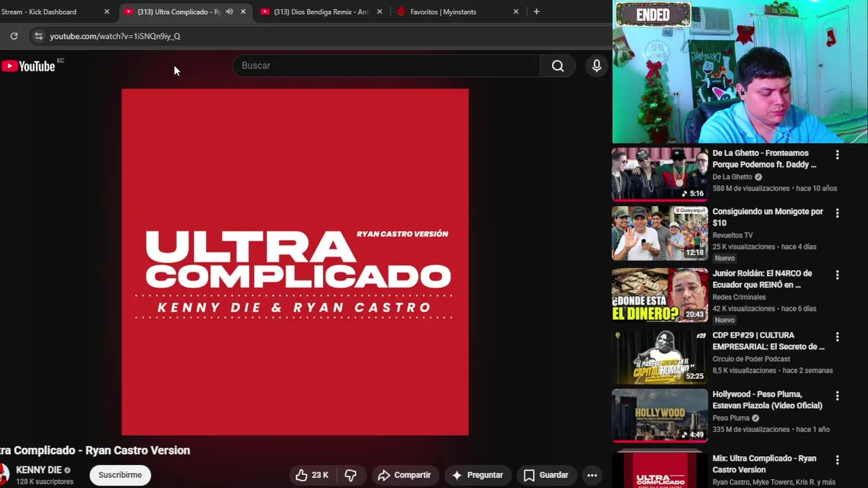Open Consiguiendo un Monigote thumbnail

pyautogui.click(x=660, y=233)
